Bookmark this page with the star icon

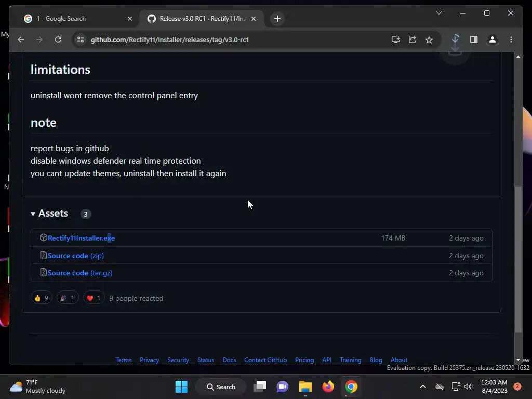tap(429, 39)
